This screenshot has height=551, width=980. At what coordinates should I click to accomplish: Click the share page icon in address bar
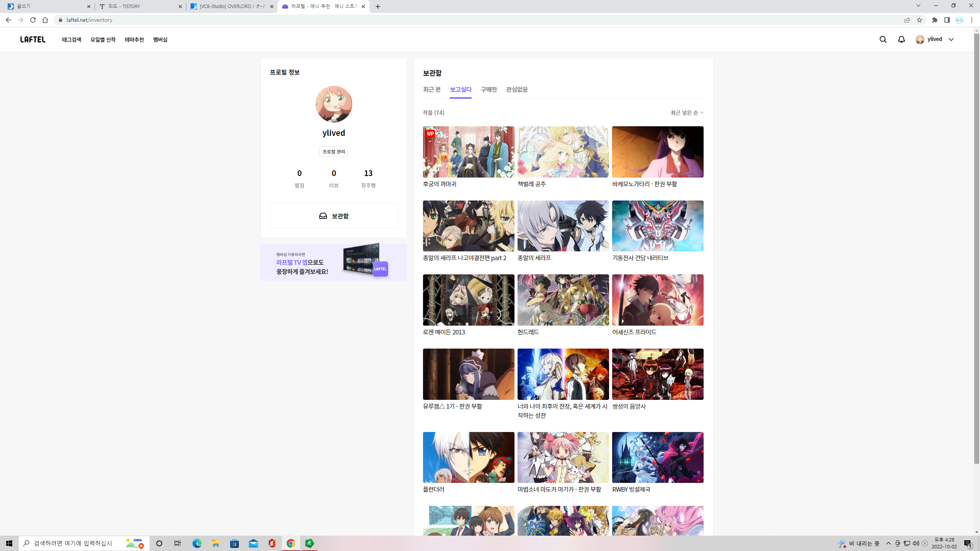click(x=907, y=20)
